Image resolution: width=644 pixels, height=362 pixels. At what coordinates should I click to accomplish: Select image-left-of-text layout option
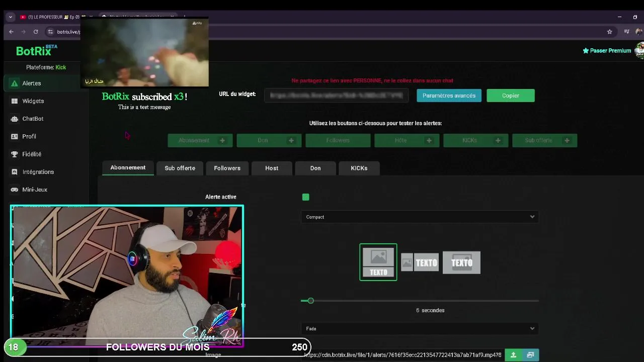tap(420, 262)
